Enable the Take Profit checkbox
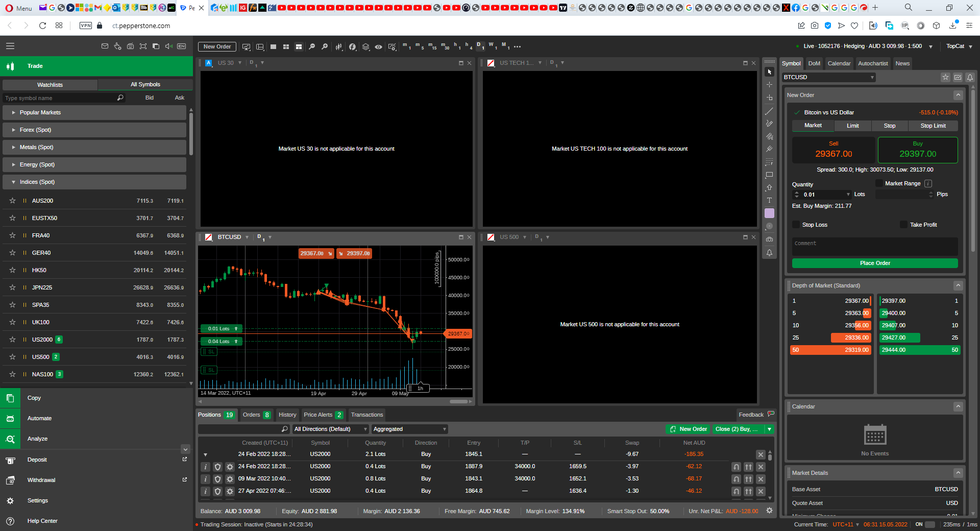Screen dimensions: 980x531 click(903, 225)
